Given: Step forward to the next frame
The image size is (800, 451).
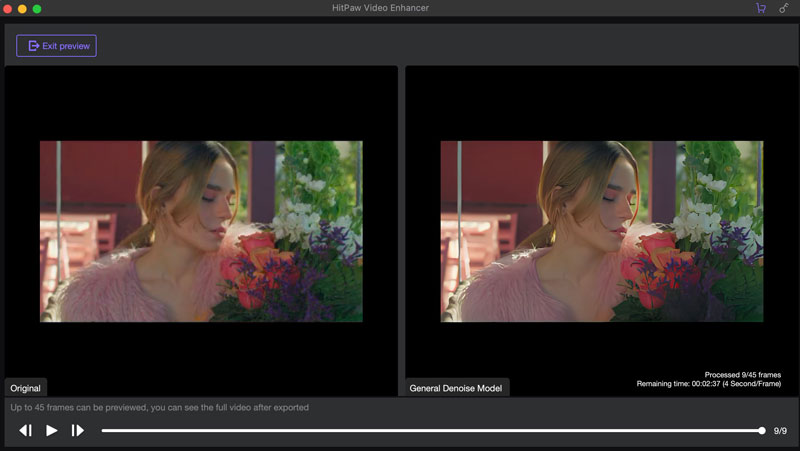Looking at the screenshot, I should pyautogui.click(x=77, y=430).
